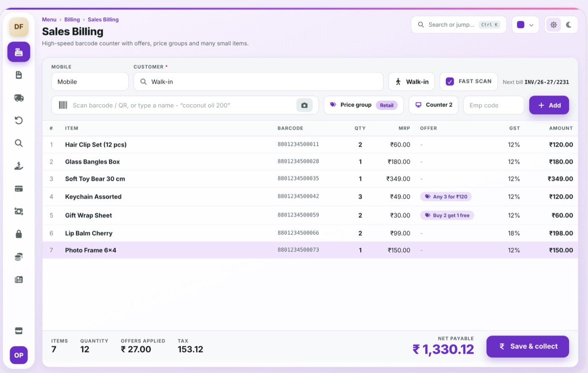Click the Walk-in button
Screen dimensions: 588x373
pyautogui.click(x=412, y=81)
